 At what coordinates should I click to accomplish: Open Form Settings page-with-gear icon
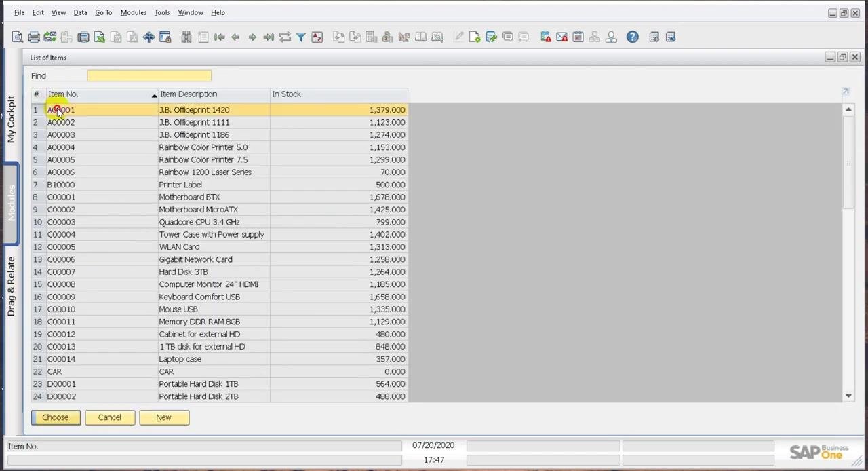(x=475, y=37)
